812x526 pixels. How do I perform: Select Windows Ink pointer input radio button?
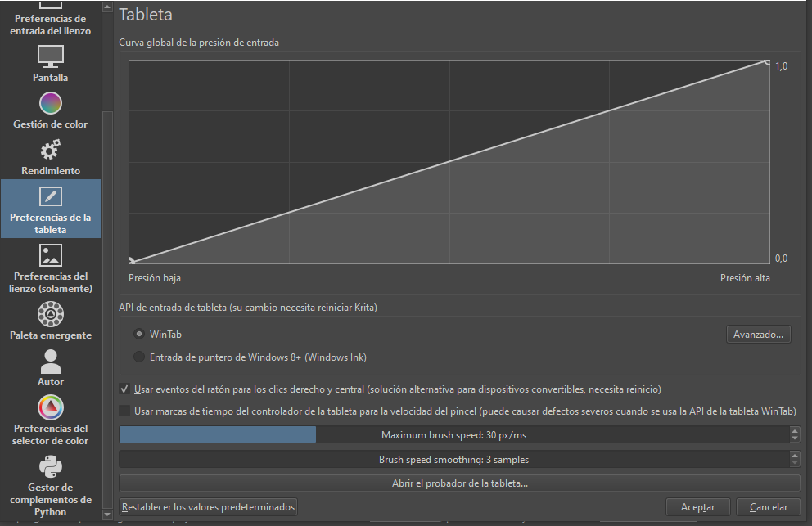139,357
